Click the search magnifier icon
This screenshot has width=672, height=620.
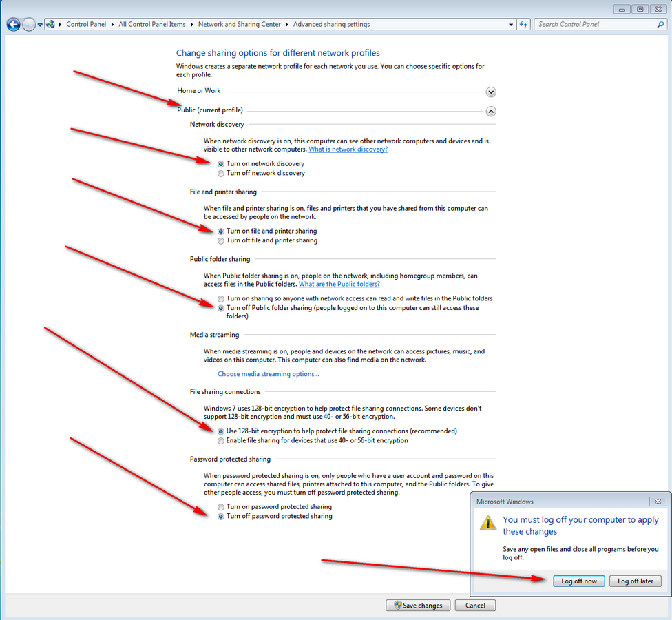click(660, 24)
